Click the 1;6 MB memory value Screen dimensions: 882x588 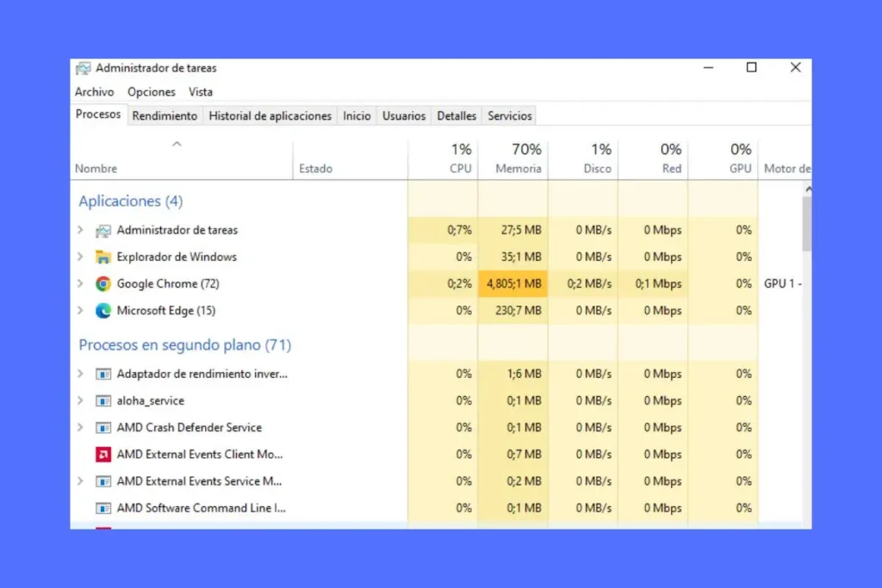524,374
